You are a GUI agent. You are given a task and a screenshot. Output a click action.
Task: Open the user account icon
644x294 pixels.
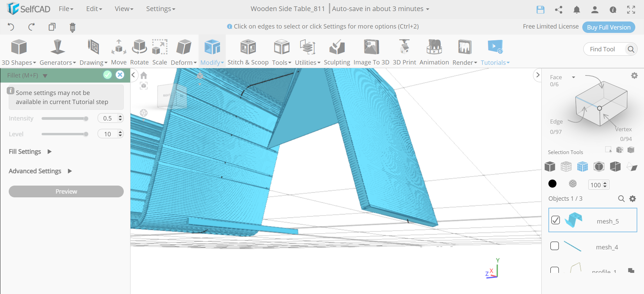(595, 10)
